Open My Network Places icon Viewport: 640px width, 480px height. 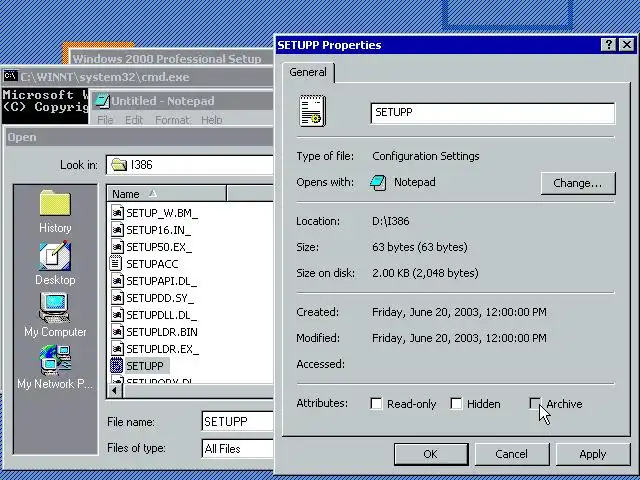click(55, 360)
